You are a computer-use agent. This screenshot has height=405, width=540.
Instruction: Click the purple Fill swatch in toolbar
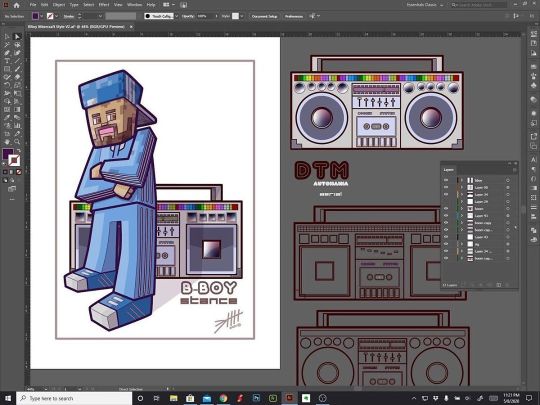pos(8,154)
